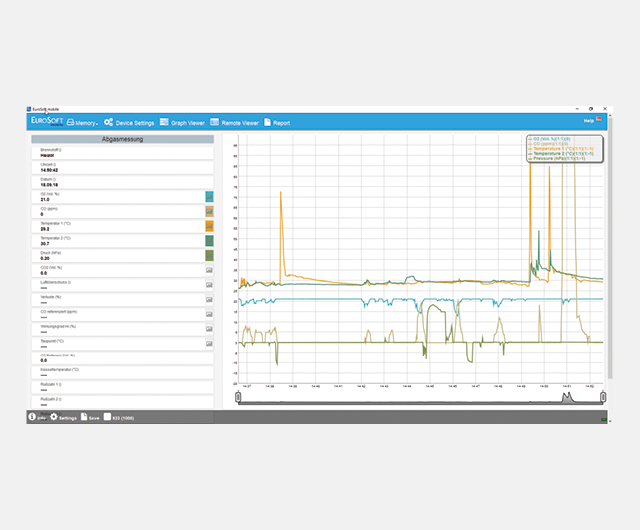
Task: Open Info in the bottom bar
Action: point(35,416)
